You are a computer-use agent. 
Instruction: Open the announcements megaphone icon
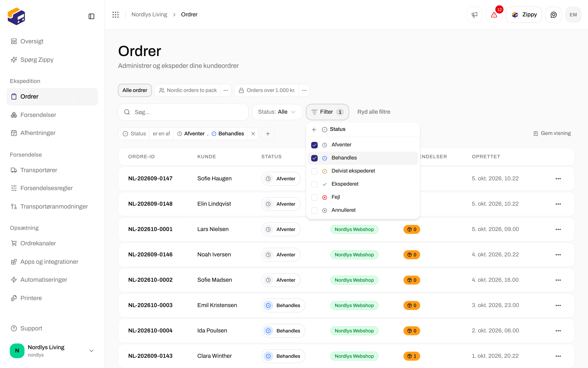(474, 15)
